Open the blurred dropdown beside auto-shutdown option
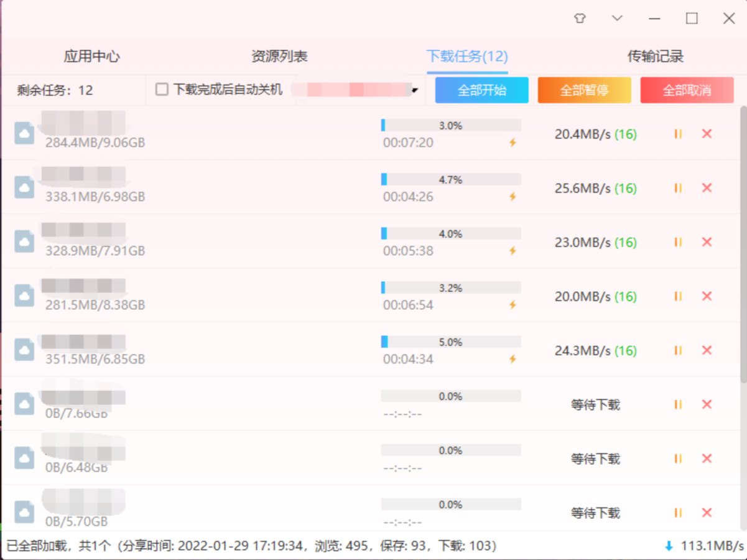This screenshot has height=560, width=747. [x=414, y=91]
